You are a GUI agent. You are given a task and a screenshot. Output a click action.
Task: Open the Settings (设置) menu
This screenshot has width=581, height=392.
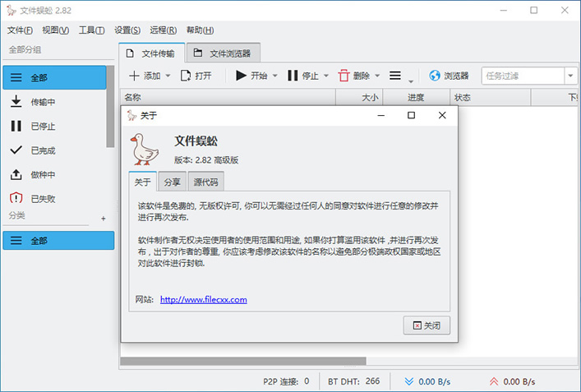coord(127,30)
